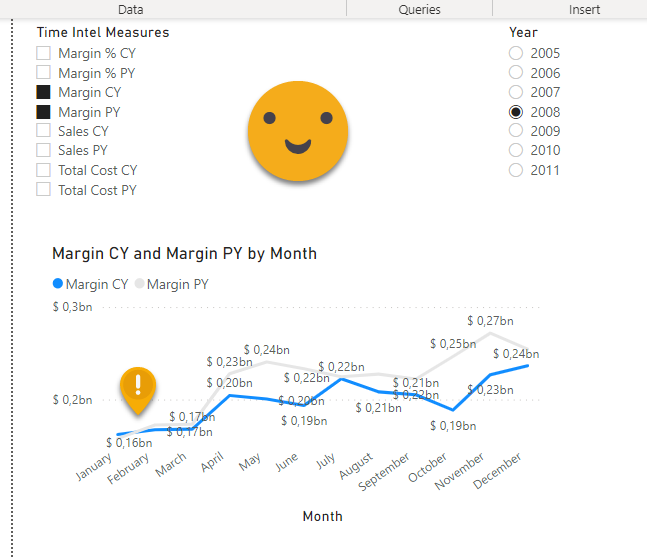Click the orange warning pin marker
647x559 pixels.
[x=138, y=388]
